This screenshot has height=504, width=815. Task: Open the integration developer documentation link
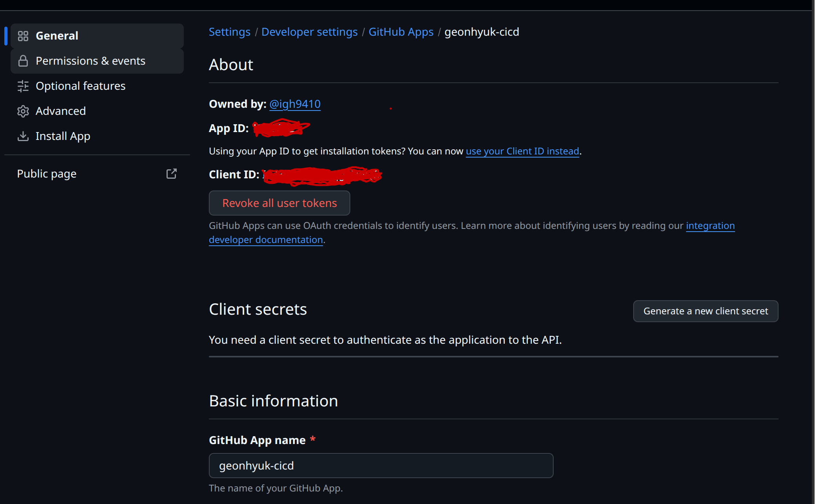[710, 226]
